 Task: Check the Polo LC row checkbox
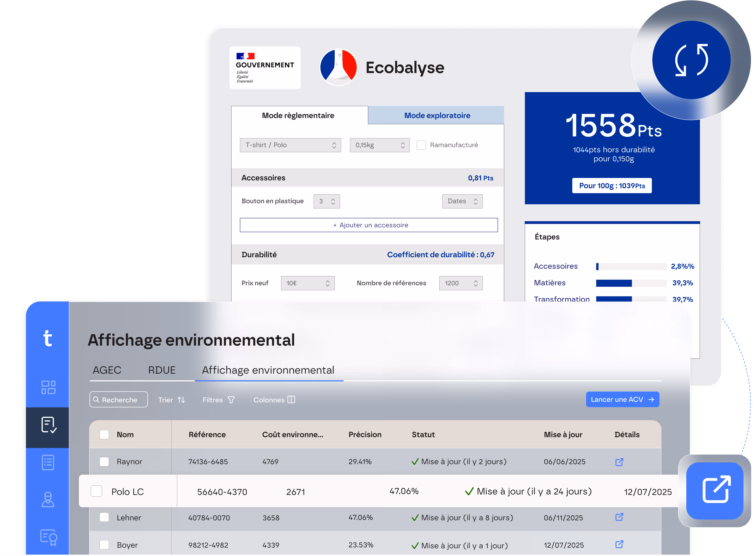[x=97, y=491]
